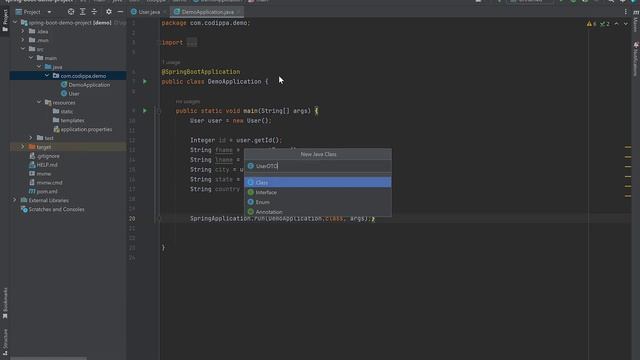
Task: Click the Collapse All icon in Project panel
Action: pyautogui.click(x=94, y=12)
